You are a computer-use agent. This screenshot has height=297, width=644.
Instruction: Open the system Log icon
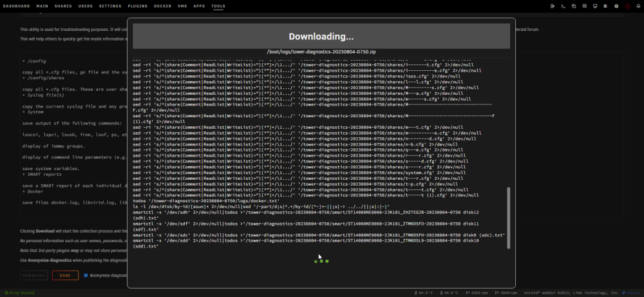606,6
